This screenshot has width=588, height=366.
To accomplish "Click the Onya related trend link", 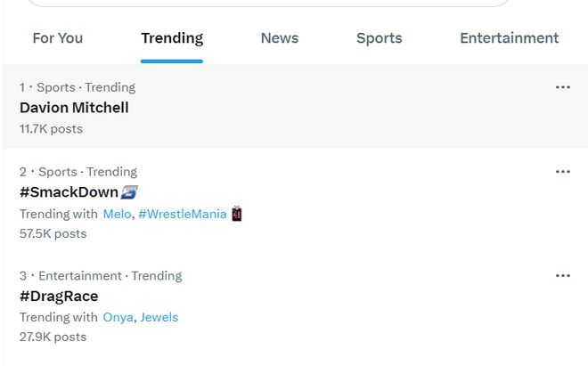I will [x=118, y=317].
